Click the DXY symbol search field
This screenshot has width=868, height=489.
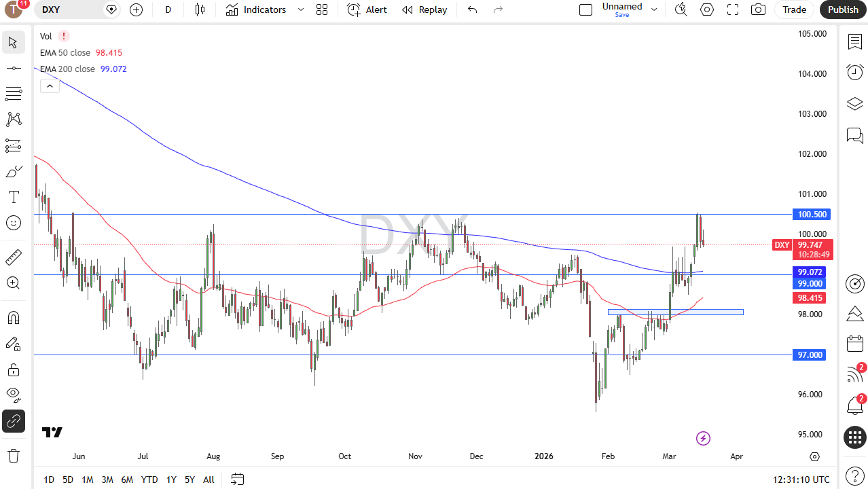coord(68,10)
